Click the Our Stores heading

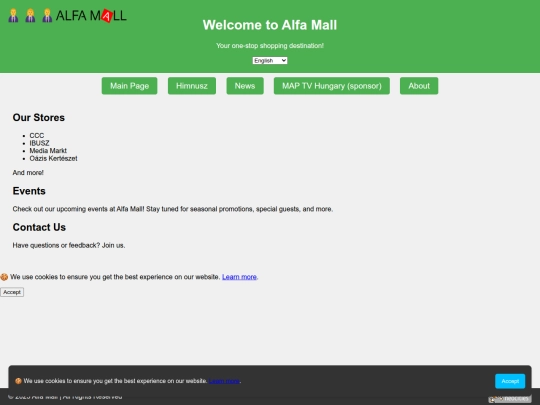[39, 117]
